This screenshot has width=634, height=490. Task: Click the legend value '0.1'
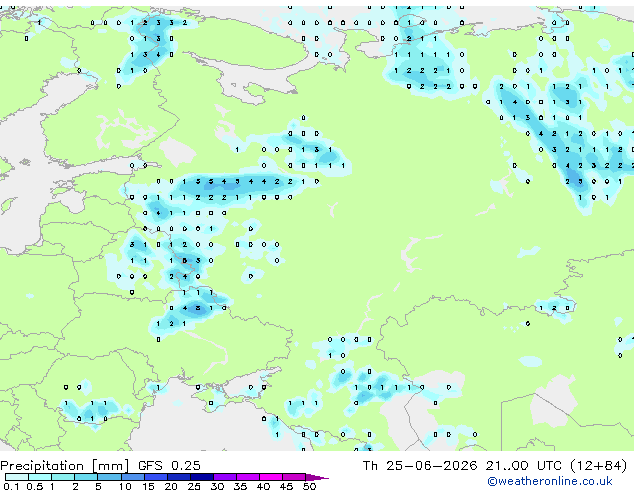point(11,486)
